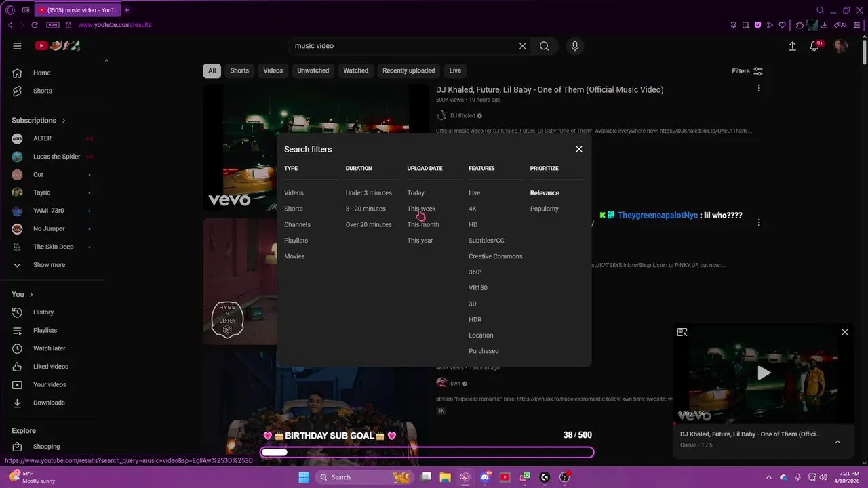This screenshot has height=488, width=868.
Task: Enable the Subtitles/CC feature filter
Action: pos(486,241)
